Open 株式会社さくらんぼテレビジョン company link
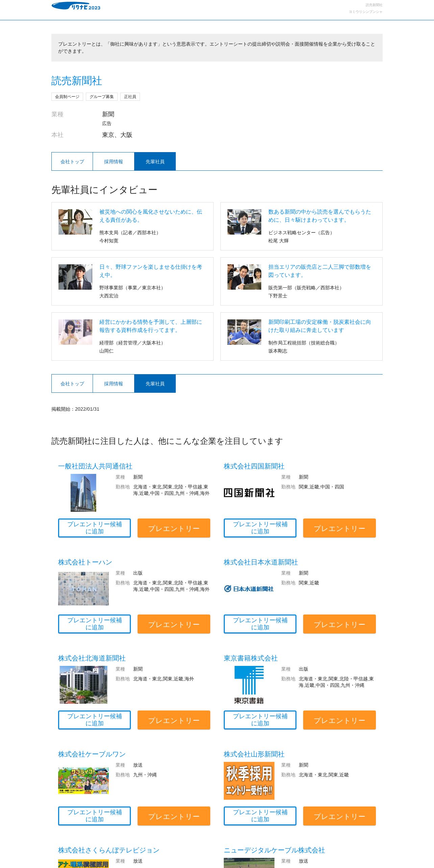 pos(109,850)
